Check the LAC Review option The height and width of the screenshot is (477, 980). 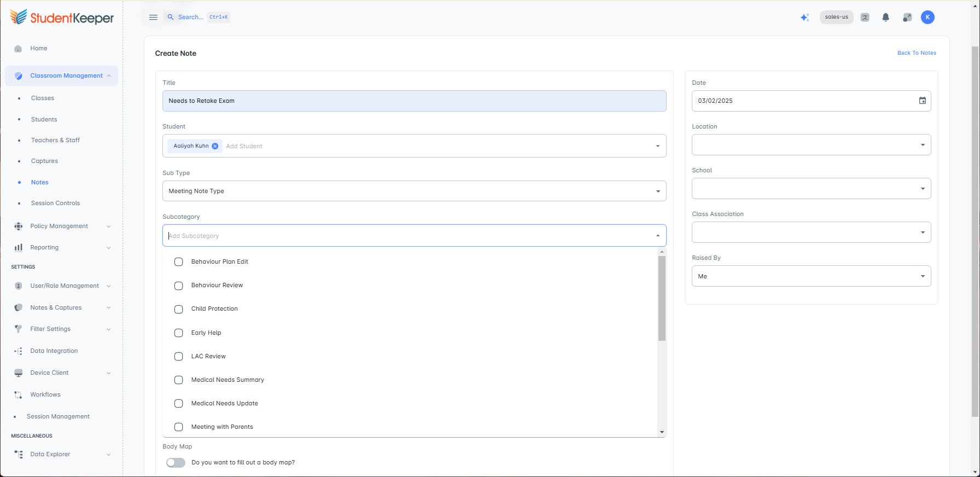[178, 356]
